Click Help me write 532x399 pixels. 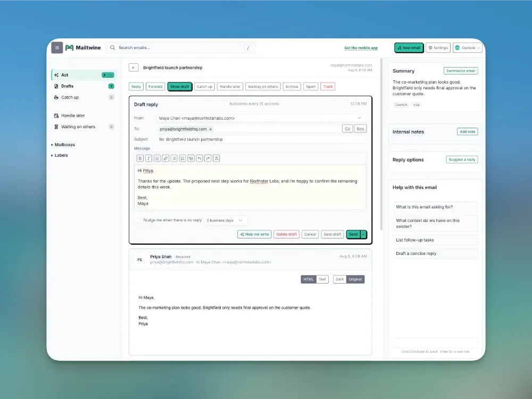pyautogui.click(x=254, y=235)
